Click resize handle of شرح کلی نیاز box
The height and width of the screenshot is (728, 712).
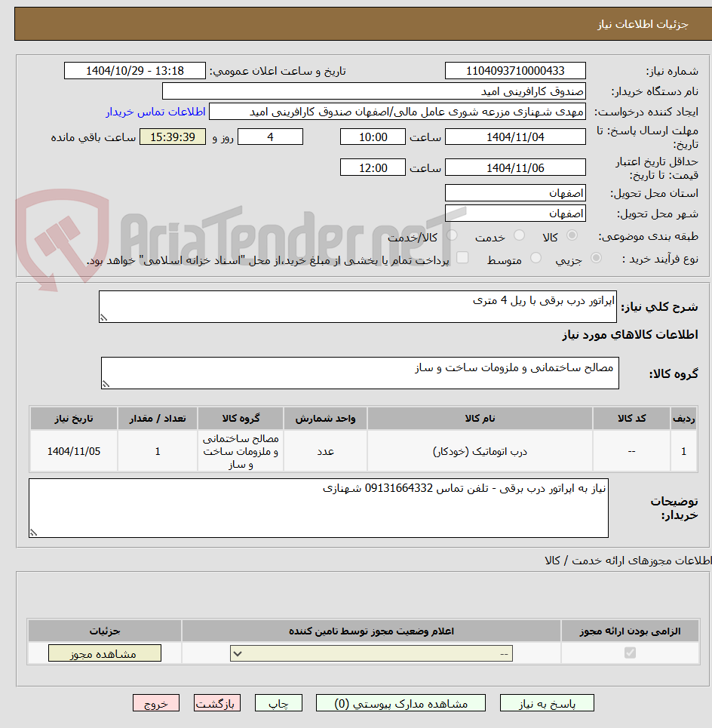click(x=103, y=318)
